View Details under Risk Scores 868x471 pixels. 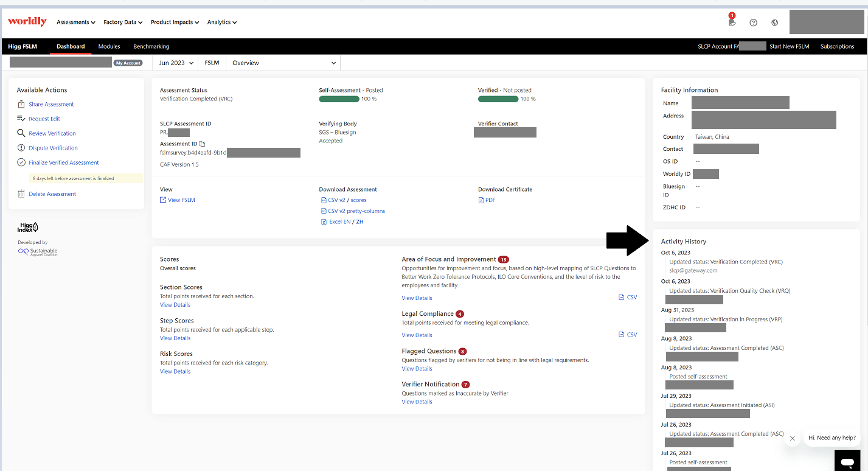tap(175, 371)
